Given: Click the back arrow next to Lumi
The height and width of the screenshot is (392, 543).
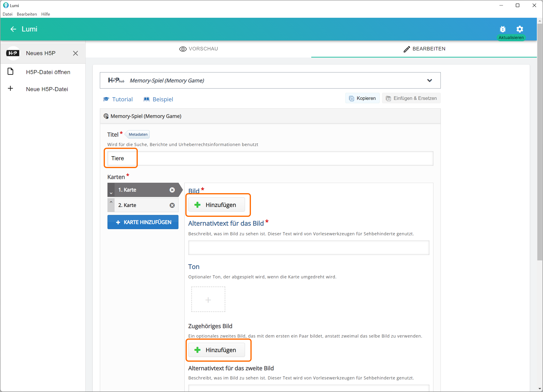Looking at the screenshot, I should coord(13,29).
